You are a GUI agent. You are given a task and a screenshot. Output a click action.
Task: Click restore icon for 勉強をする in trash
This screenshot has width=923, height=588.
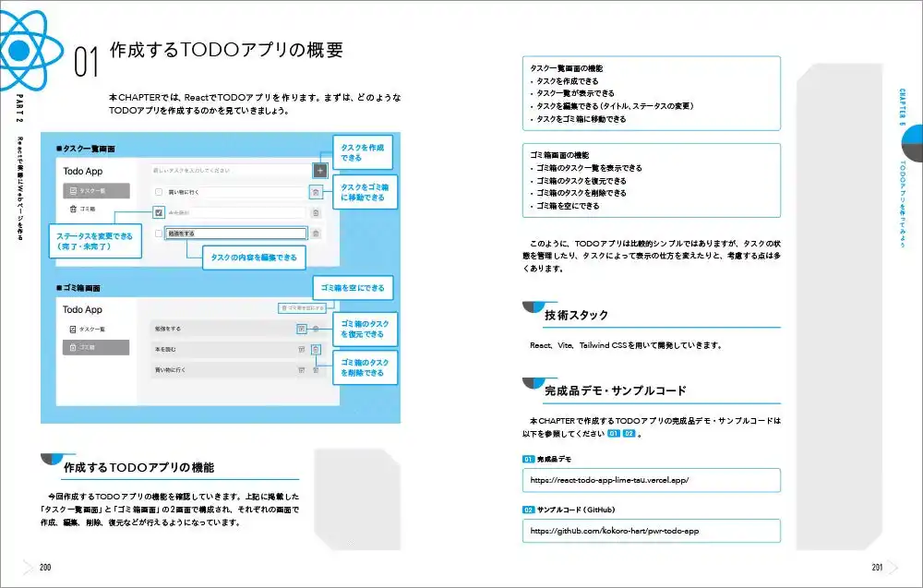point(302,329)
